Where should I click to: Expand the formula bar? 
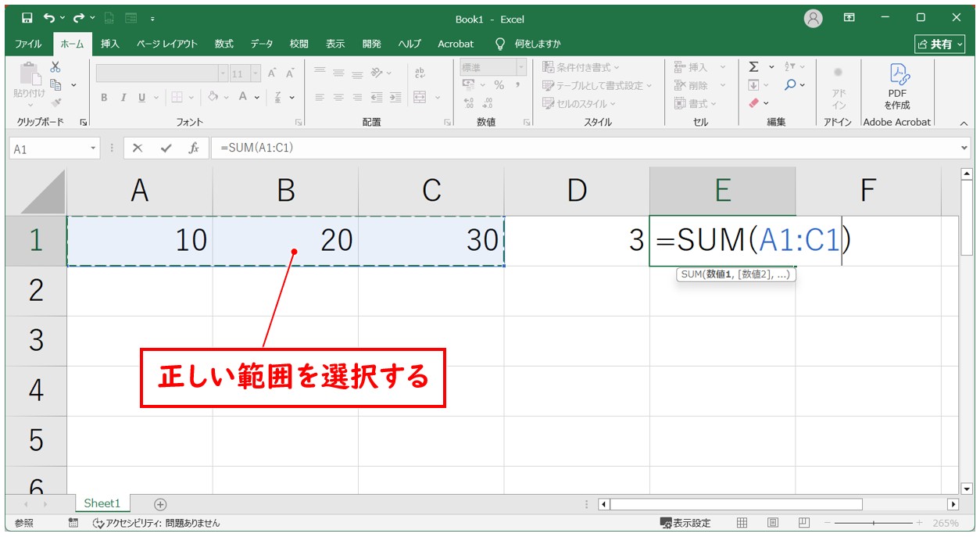964,148
